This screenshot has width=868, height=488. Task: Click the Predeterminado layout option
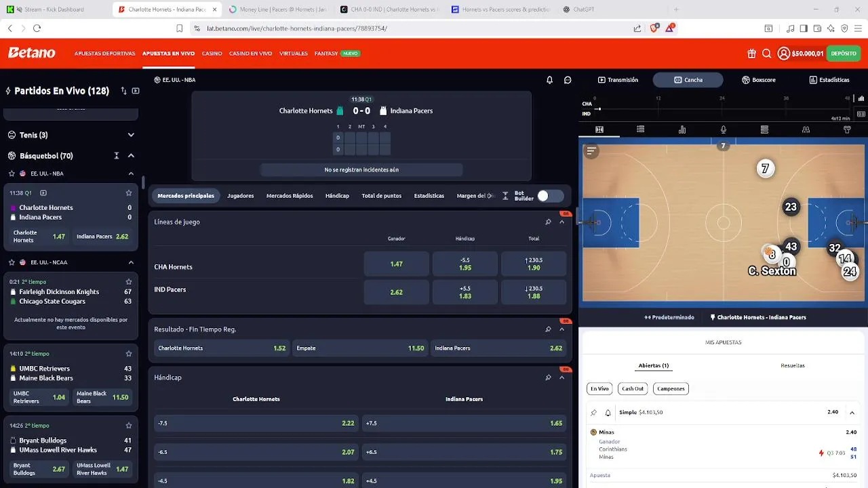point(669,317)
